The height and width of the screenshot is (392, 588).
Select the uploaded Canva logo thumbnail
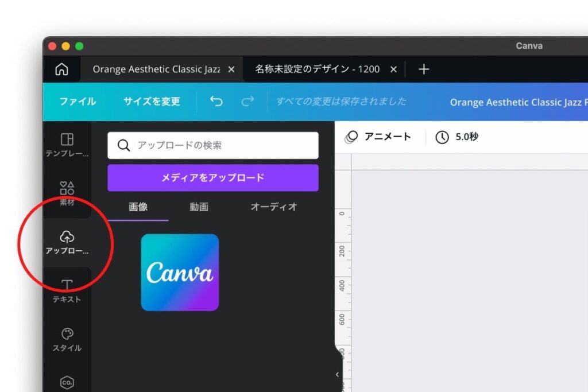tap(180, 273)
